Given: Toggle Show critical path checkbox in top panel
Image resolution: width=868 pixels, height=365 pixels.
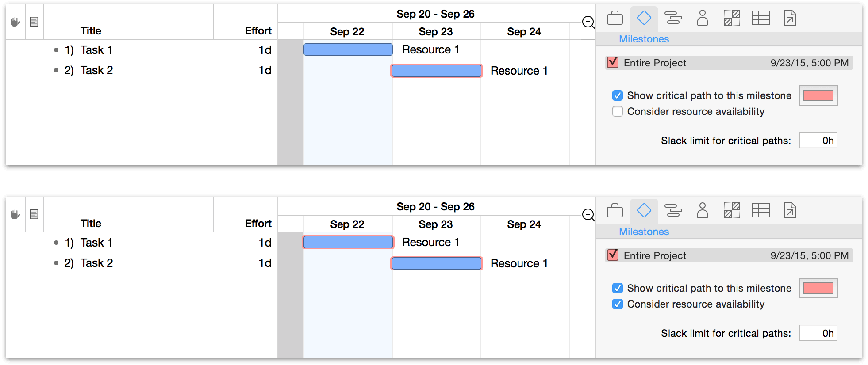Looking at the screenshot, I should pos(618,95).
